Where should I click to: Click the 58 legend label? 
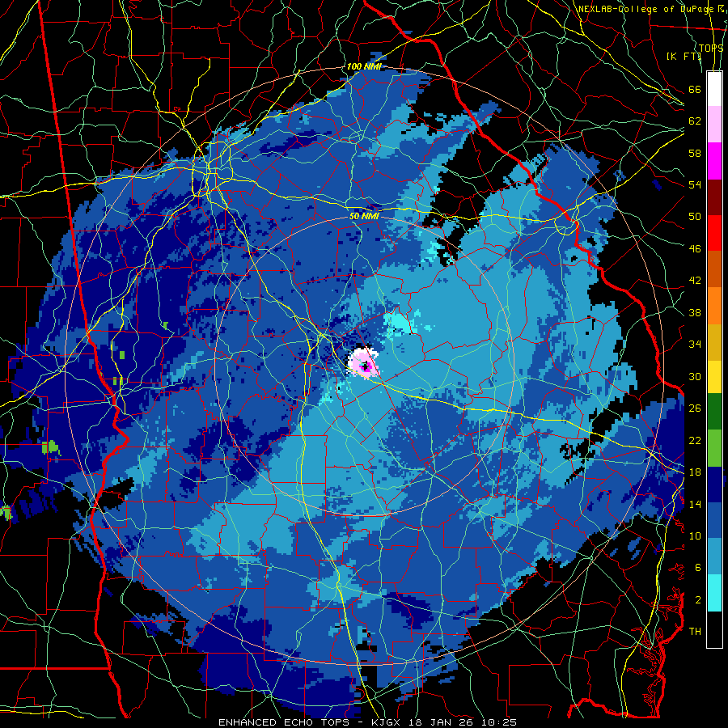[x=695, y=153]
